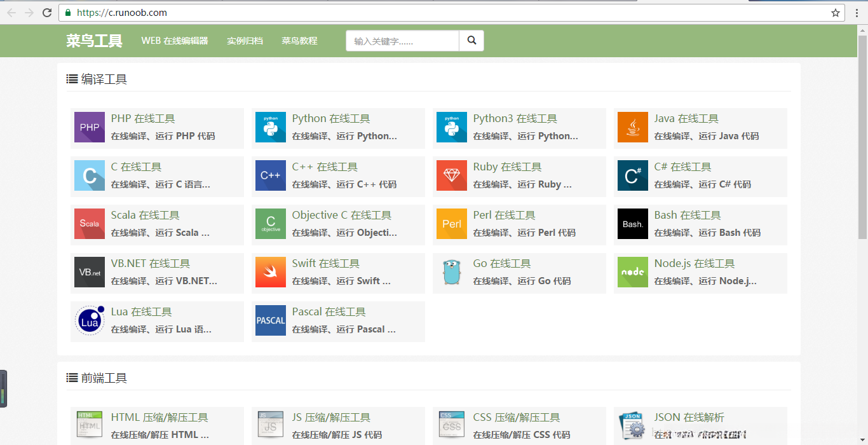
Task: Open Scala 在线工具 link
Action: pyautogui.click(x=145, y=215)
